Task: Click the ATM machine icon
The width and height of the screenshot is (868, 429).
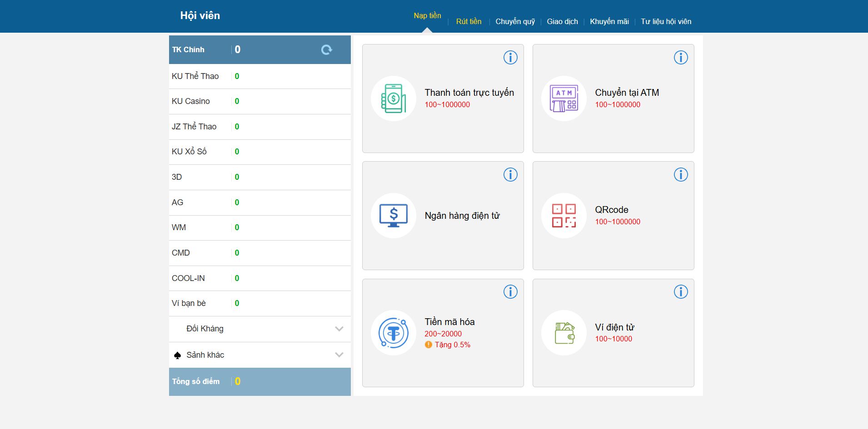Action: (x=564, y=99)
